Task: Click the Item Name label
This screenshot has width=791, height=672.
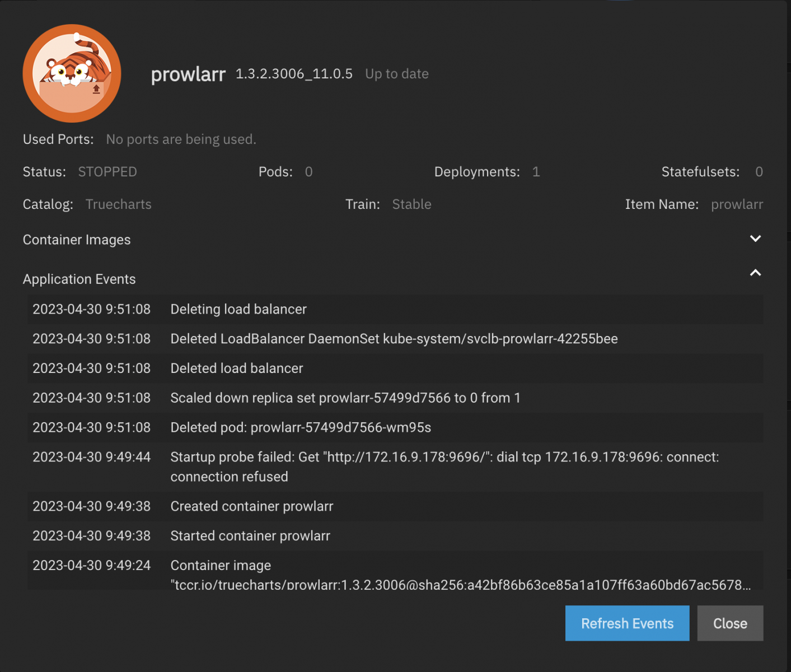Action: (x=662, y=204)
